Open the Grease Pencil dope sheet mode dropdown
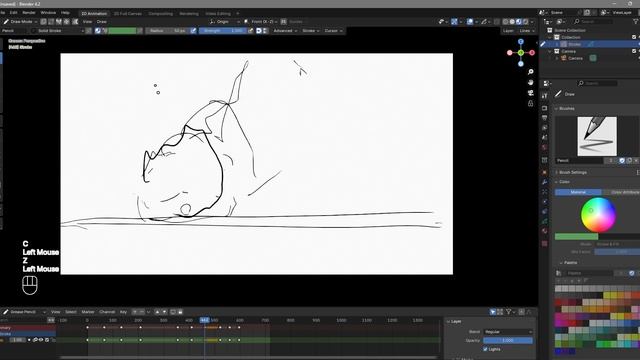This screenshot has width=640, height=360. tap(24, 312)
